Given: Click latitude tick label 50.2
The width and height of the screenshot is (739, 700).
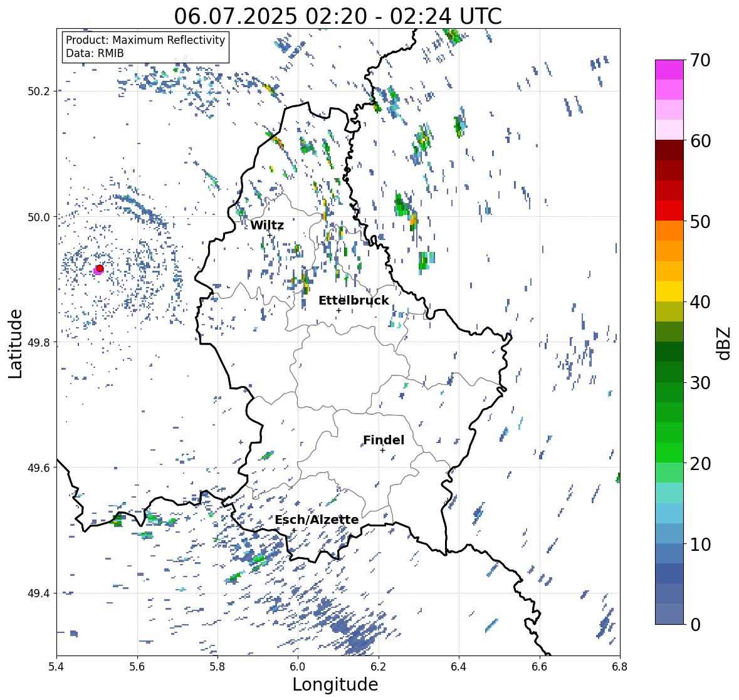Looking at the screenshot, I should click(39, 91).
